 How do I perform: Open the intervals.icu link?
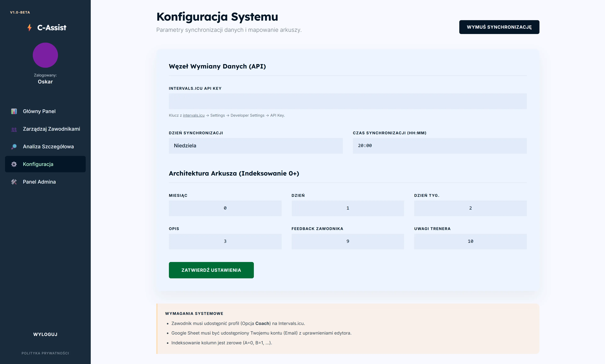pyautogui.click(x=194, y=115)
